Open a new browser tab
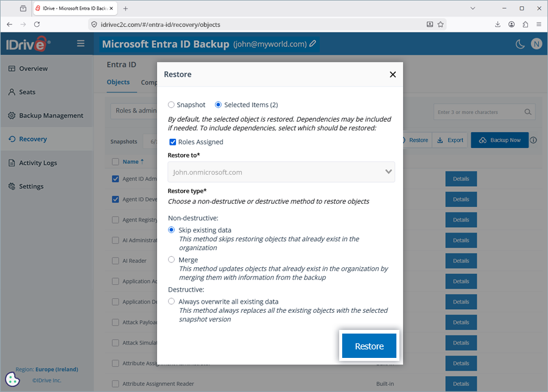 (x=125, y=9)
